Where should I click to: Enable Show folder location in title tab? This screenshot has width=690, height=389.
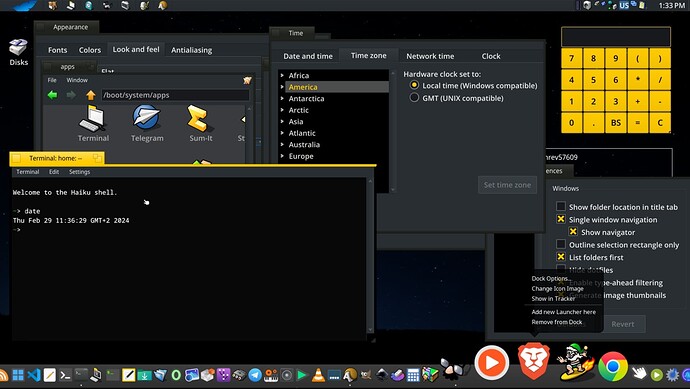(561, 206)
